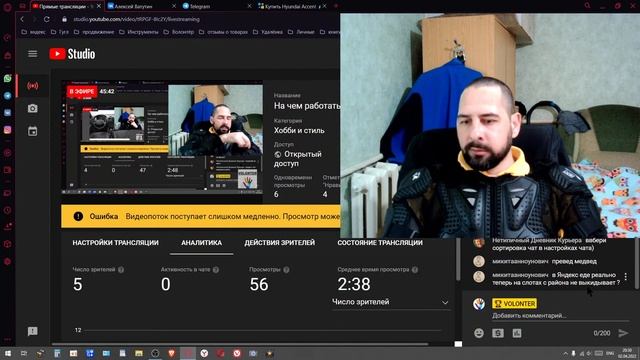Open the Волонтер bookmarks folder
Screen dimensions: 640x360
(x=178, y=32)
